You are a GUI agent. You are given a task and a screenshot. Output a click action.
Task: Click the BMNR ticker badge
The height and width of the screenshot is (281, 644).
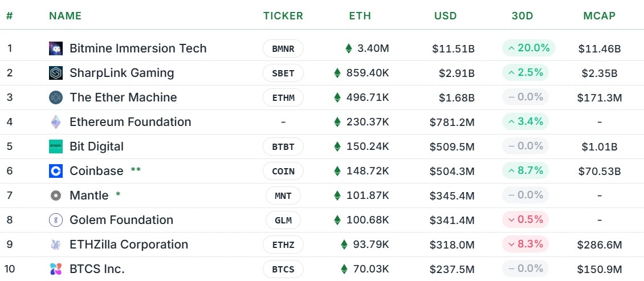click(x=283, y=48)
